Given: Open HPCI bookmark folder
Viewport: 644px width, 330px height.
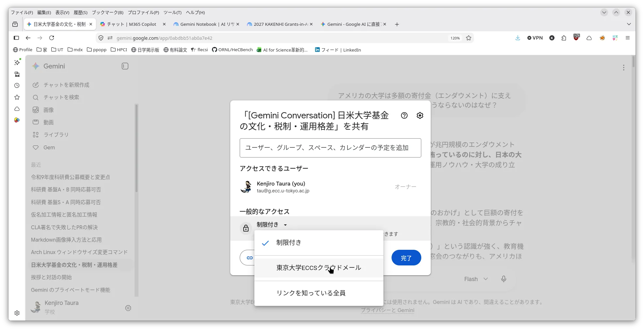Looking at the screenshot, I should [x=119, y=50].
